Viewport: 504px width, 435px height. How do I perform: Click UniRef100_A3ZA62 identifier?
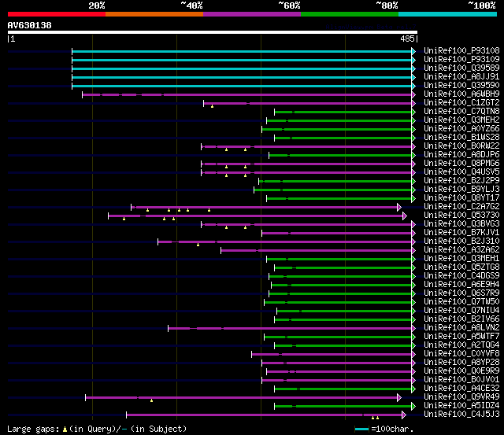(461, 250)
